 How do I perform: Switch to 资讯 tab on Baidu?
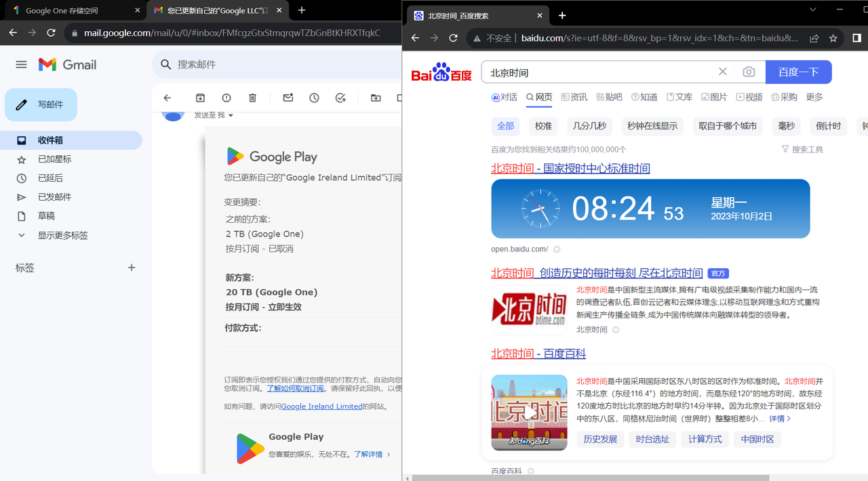(574, 97)
